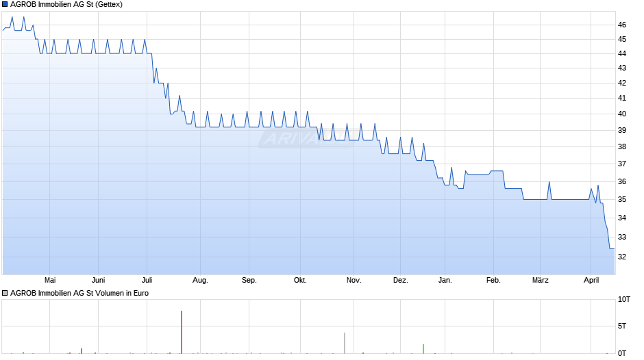Click the 'Juli' month label
This screenshot has width=644, height=360.
pos(147,280)
